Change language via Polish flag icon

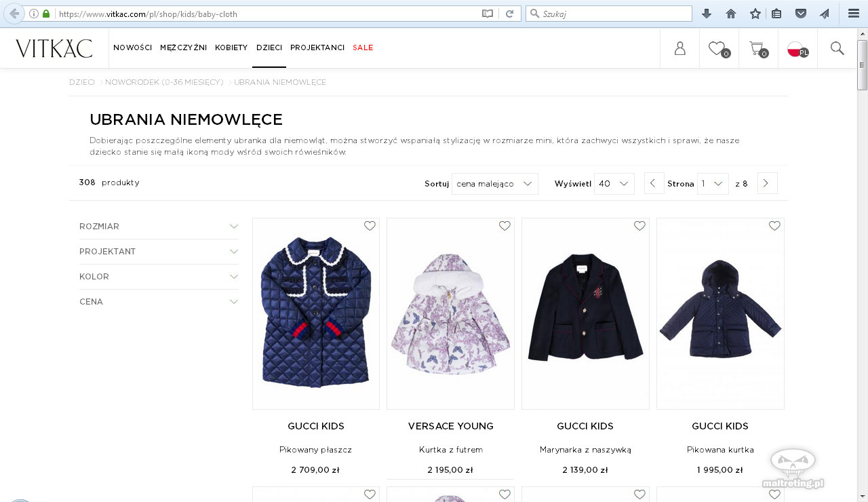(797, 49)
